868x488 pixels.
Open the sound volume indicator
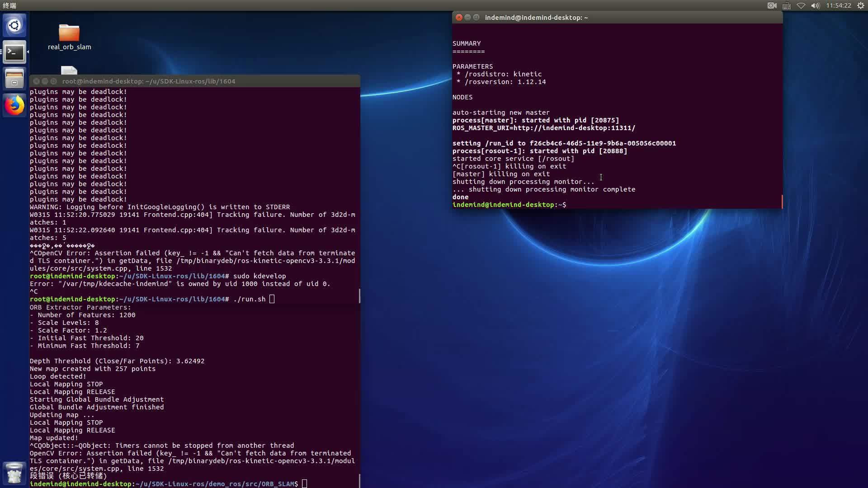point(816,5)
